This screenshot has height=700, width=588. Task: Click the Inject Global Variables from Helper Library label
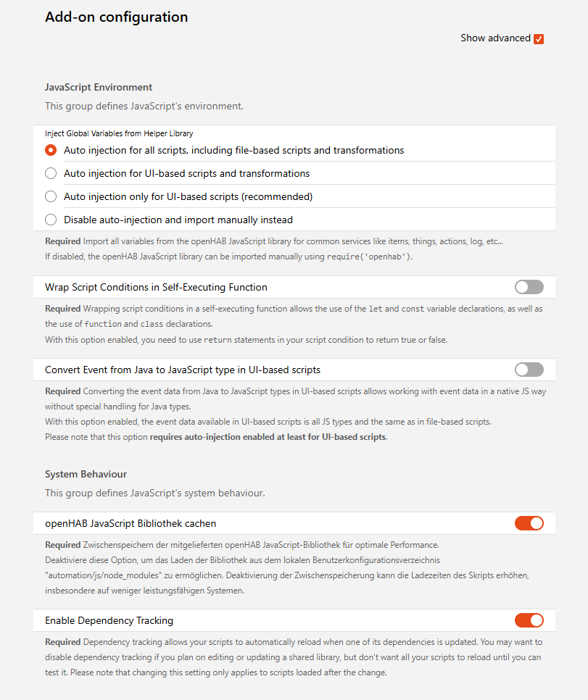119,133
